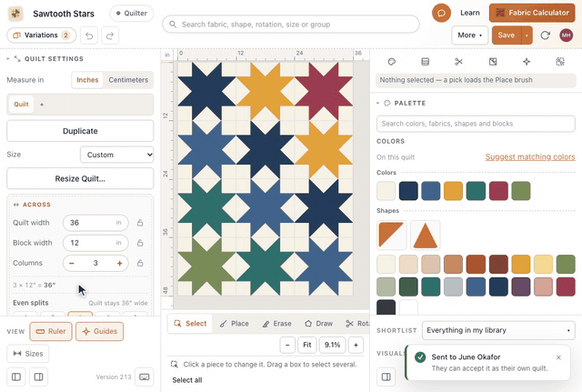
Task: Open the Shortlist library dropdown
Action: pyautogui.click(x=498, y=330)
